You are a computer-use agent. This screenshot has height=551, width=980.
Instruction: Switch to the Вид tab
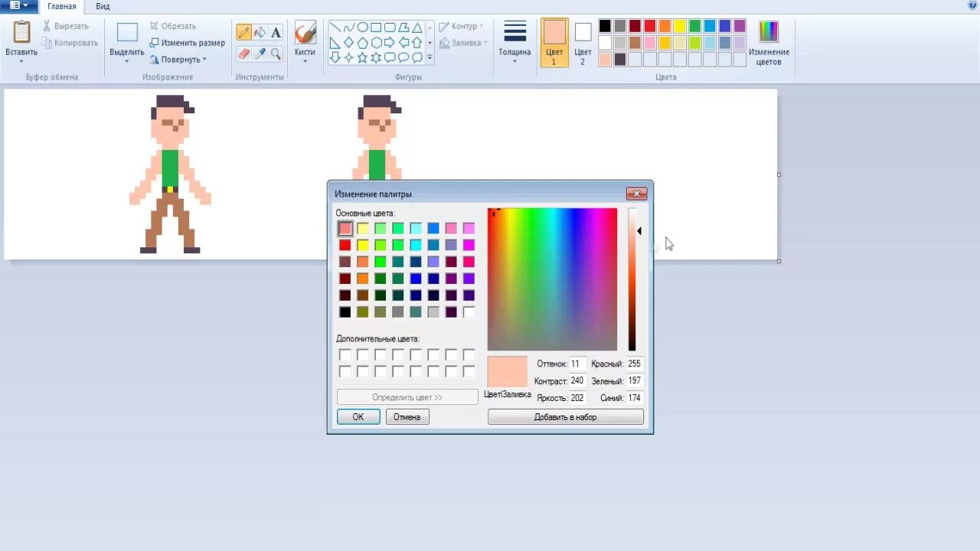103,6
